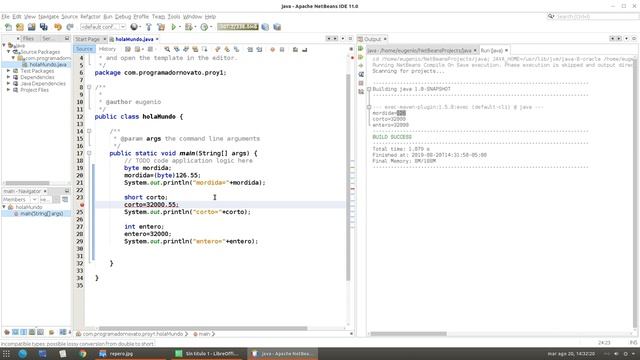Click the memory usage garbage collection bar
Image resolution: width=640 pixels, height=360 pixels.
[238, 27]
